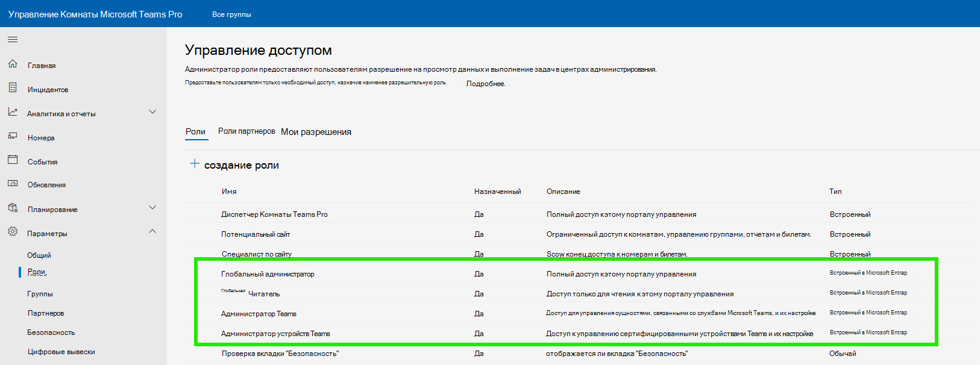
Task: Click the Аналитика и отчеты chart icon
Action: [x=13, y=112]
